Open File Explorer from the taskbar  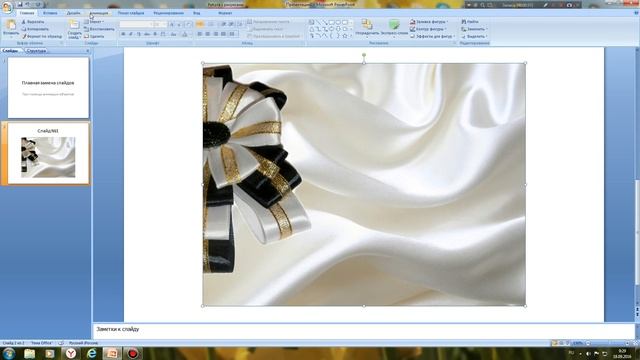point(29,353)
